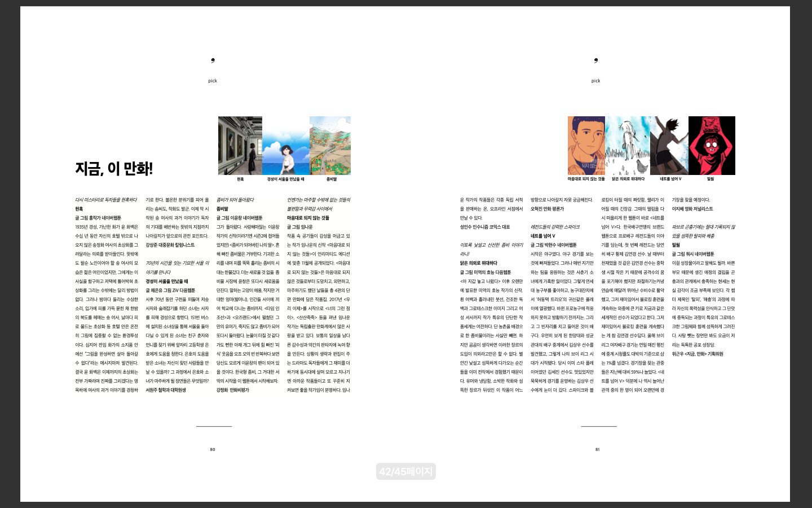Click credit line 글 그림 이윤창 네이버웹툰

(x=240, y=218)
